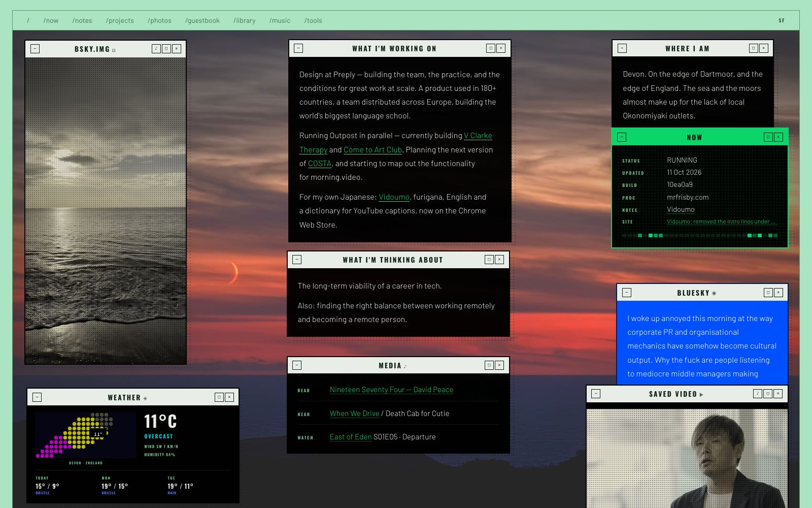The image size is (812, 508).
Task: Collapse the Weather window with minus button
Action: 37,397
